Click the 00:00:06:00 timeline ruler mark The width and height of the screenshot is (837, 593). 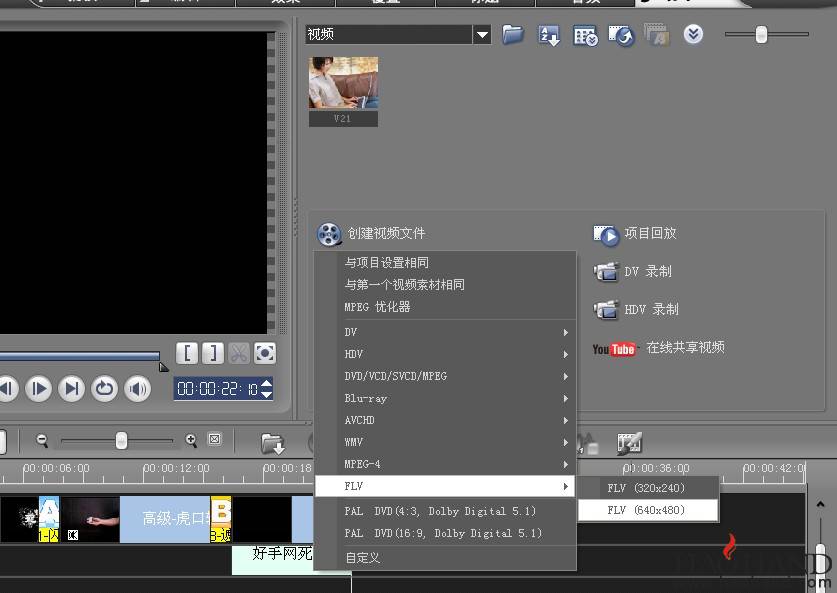pos(56,468)
